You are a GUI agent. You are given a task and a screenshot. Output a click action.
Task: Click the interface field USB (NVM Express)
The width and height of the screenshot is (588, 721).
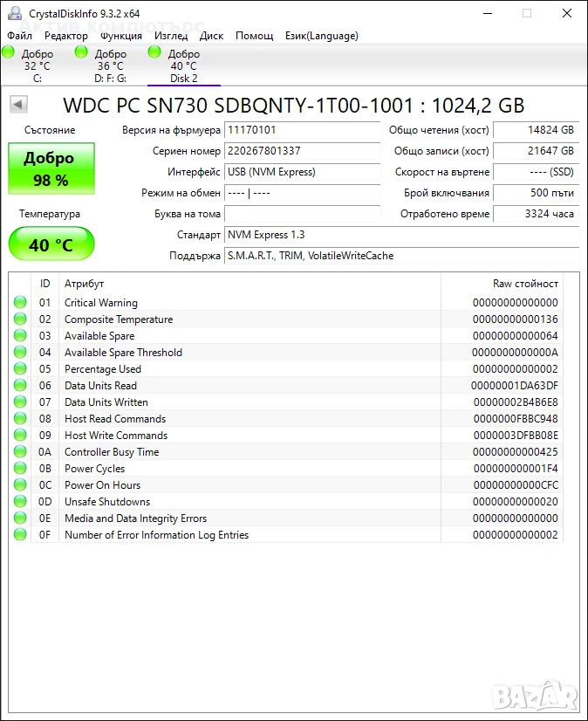302,172
